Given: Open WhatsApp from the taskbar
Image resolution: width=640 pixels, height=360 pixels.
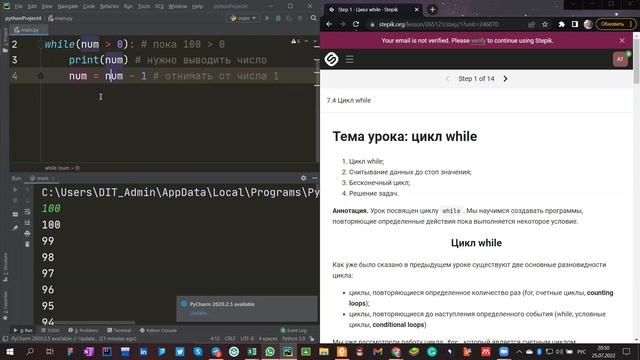Looking at the screenshot, I should coord(270,351).
